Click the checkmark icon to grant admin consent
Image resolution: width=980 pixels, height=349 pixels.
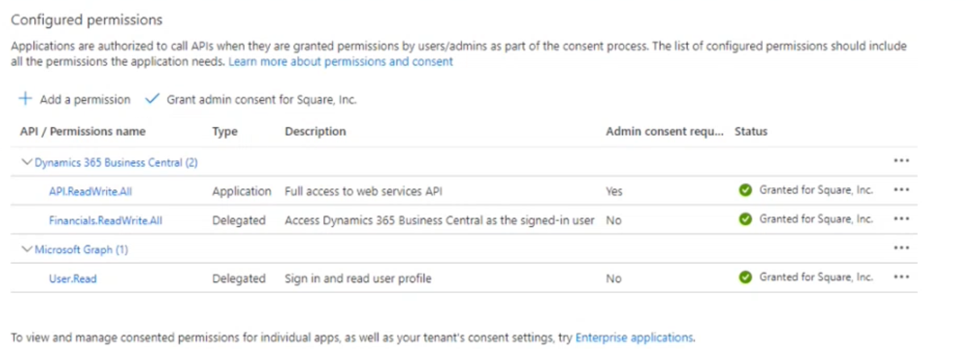coord(152,98)
